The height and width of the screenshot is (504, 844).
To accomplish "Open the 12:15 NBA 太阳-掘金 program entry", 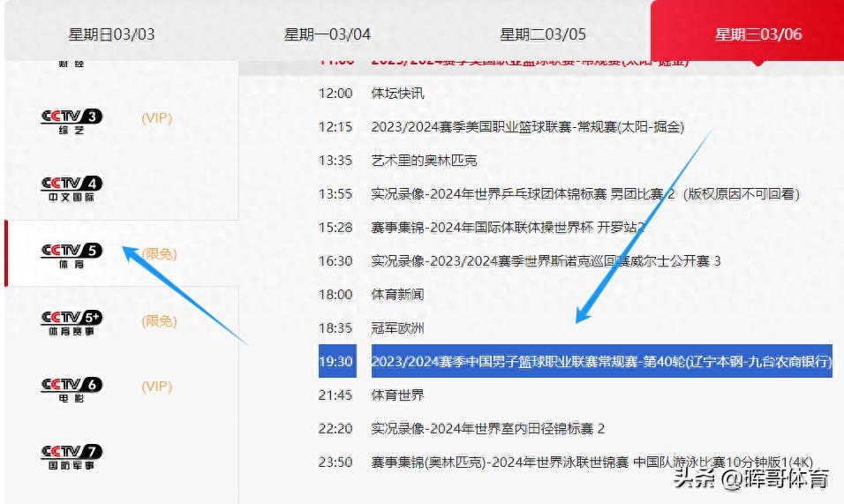I will 527,126.
